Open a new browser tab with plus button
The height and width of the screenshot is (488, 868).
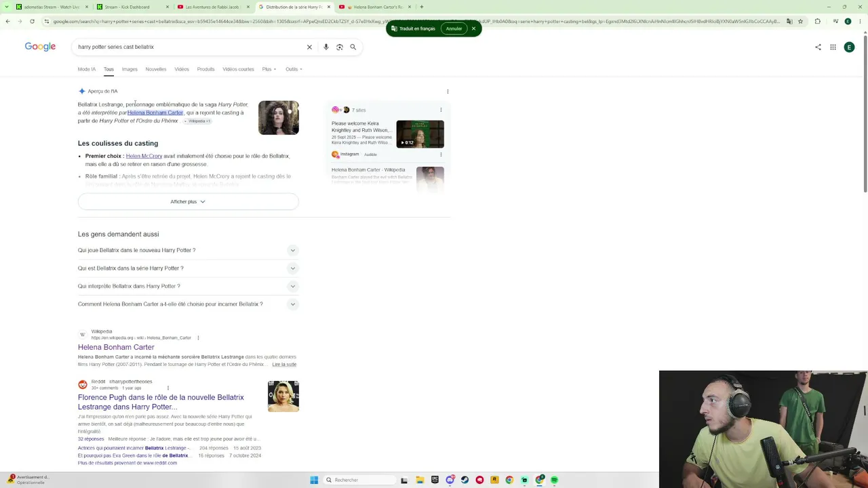click(x=422, y=7)
